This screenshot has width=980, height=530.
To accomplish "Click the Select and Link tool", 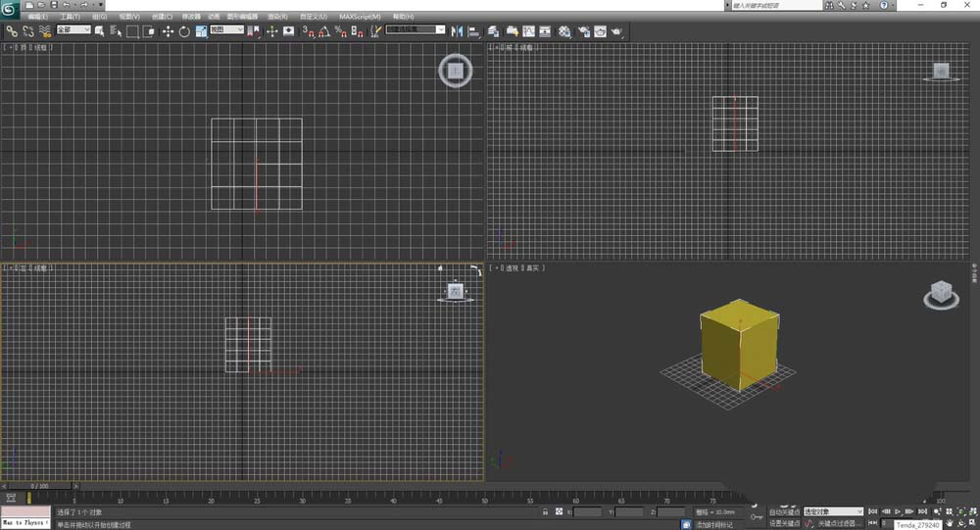I will click(12, 30).
